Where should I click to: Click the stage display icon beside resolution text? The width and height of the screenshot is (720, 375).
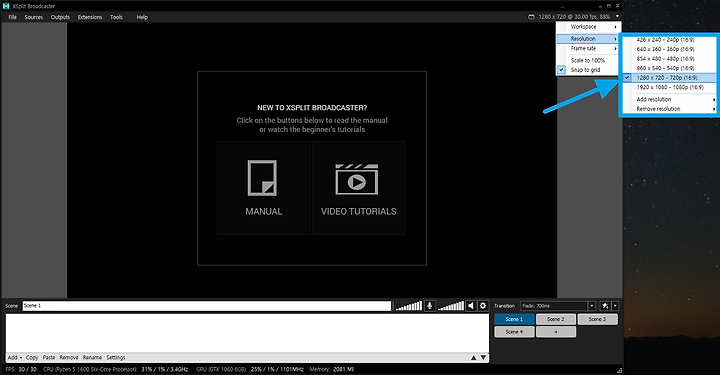[531, 17]
